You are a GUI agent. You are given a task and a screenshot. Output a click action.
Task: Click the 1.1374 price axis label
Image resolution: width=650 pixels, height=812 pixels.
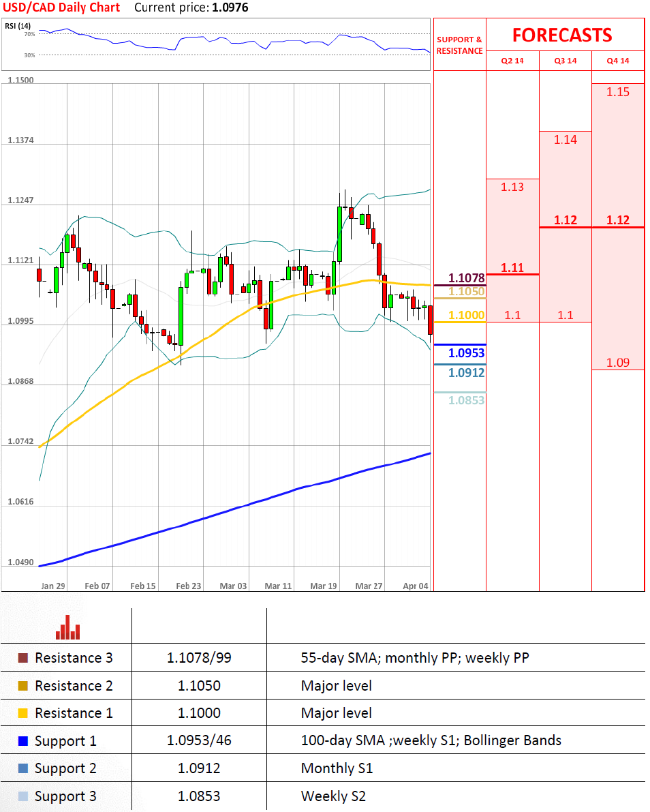click(20, 140)
